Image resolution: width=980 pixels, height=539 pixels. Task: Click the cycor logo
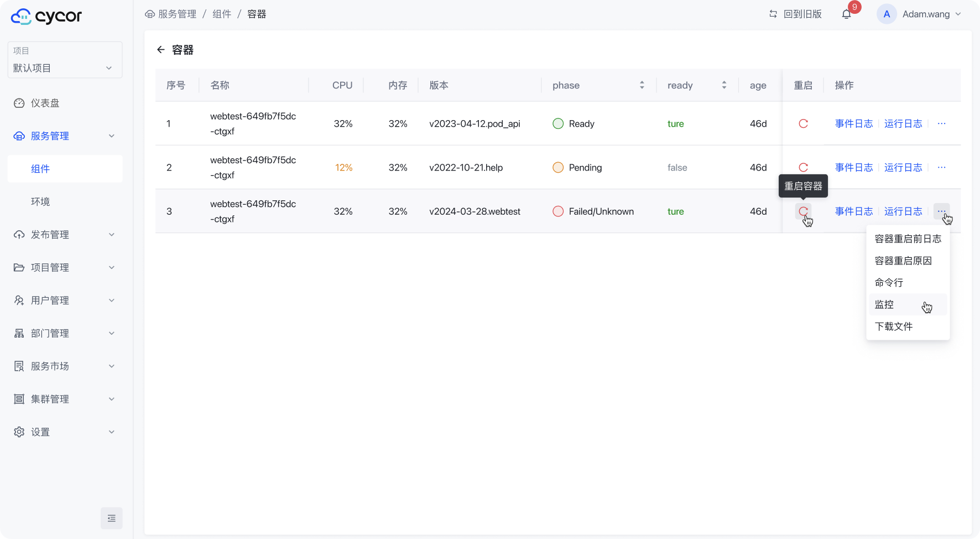[x=46, y=17]
